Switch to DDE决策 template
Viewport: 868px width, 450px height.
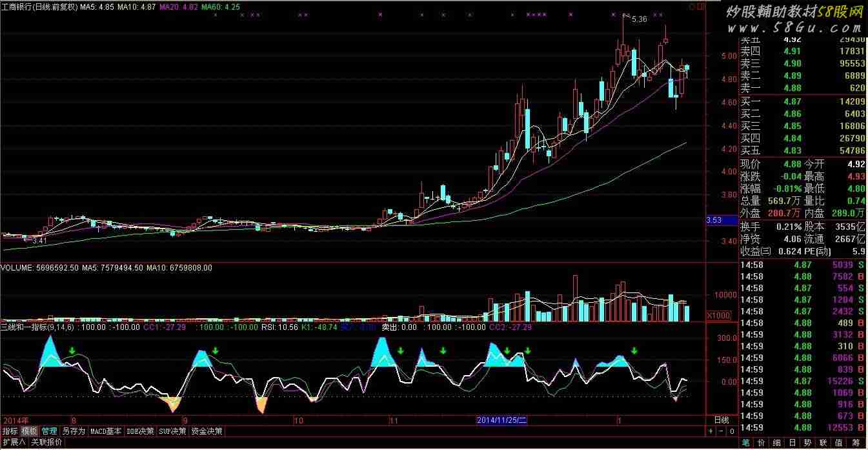(140, 431)
